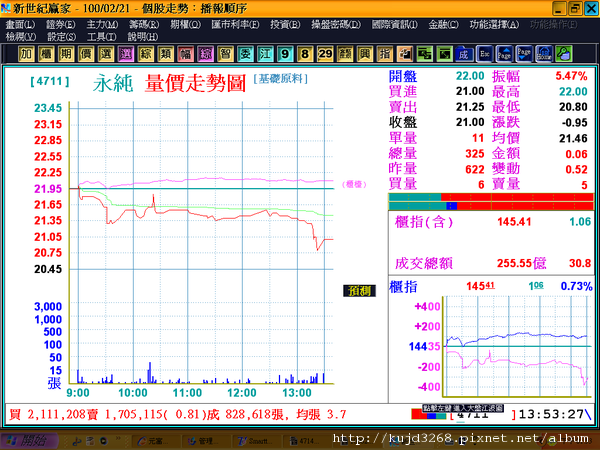This screenshot has width=600, height=450.
Task: Open the 籌碼(R) menu
Action: [144, 25]
